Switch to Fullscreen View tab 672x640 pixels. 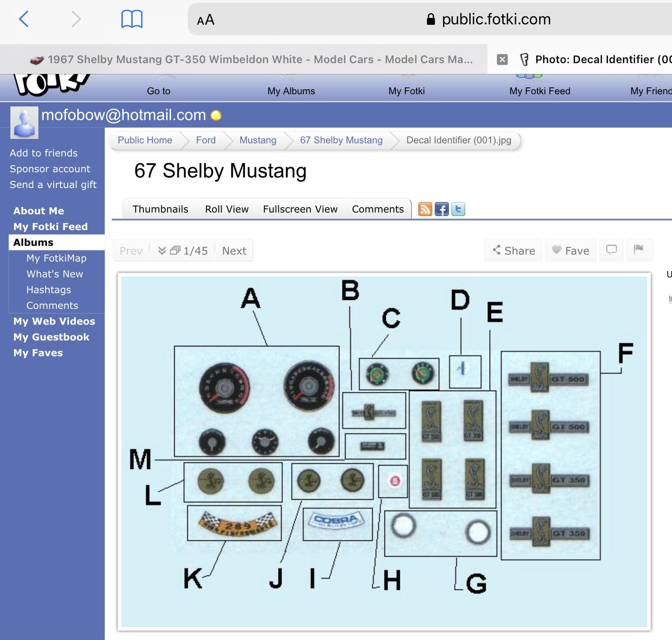coord(300,209)
